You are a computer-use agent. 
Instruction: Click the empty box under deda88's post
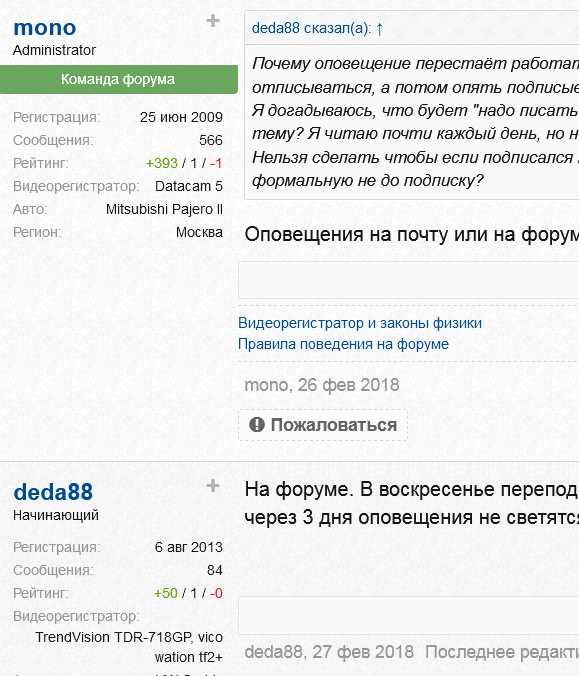coord(409,616)
